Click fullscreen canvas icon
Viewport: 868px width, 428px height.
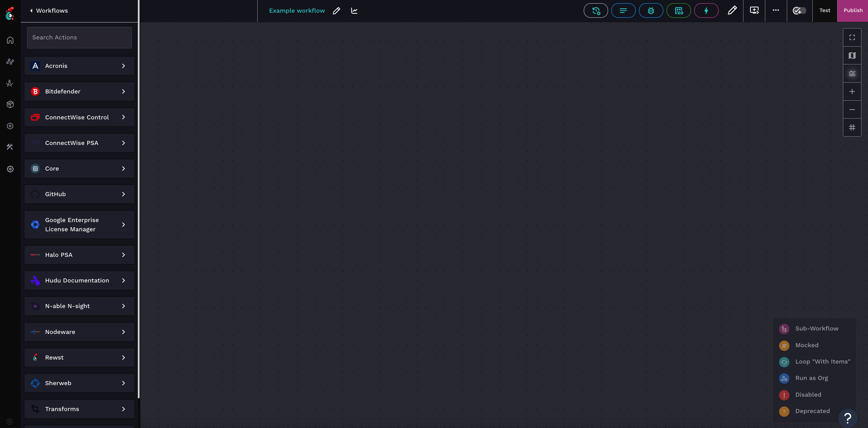(x=852, y=37)
